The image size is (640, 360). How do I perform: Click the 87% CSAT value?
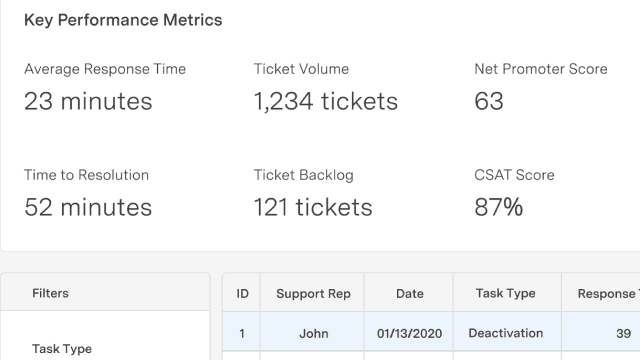click(498, 207)
